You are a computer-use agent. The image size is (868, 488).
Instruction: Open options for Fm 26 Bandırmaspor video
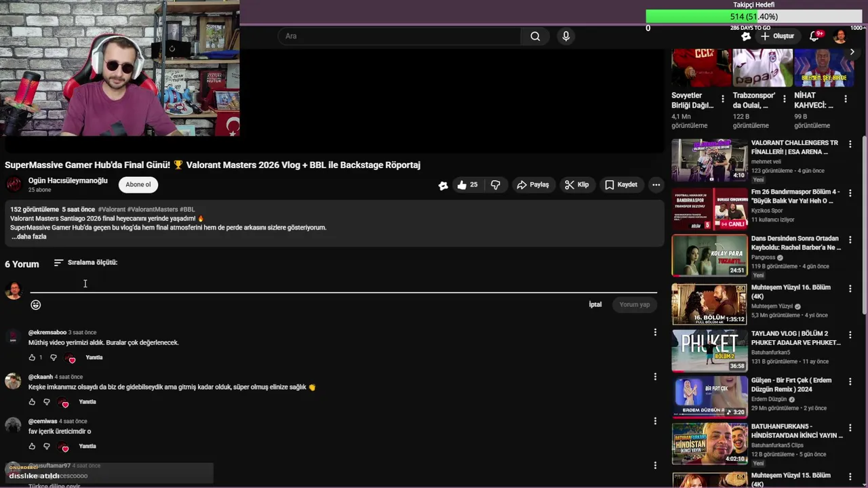tap(850, 193)
